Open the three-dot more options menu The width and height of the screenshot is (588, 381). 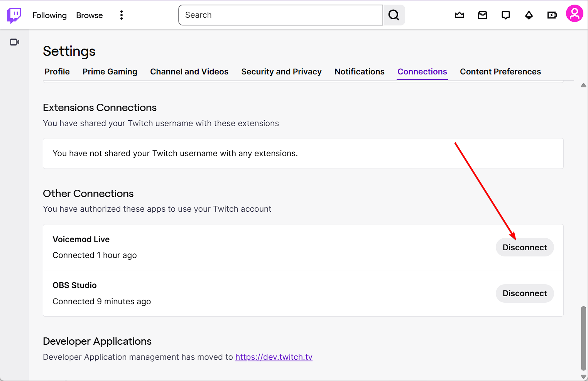point(122,15)
